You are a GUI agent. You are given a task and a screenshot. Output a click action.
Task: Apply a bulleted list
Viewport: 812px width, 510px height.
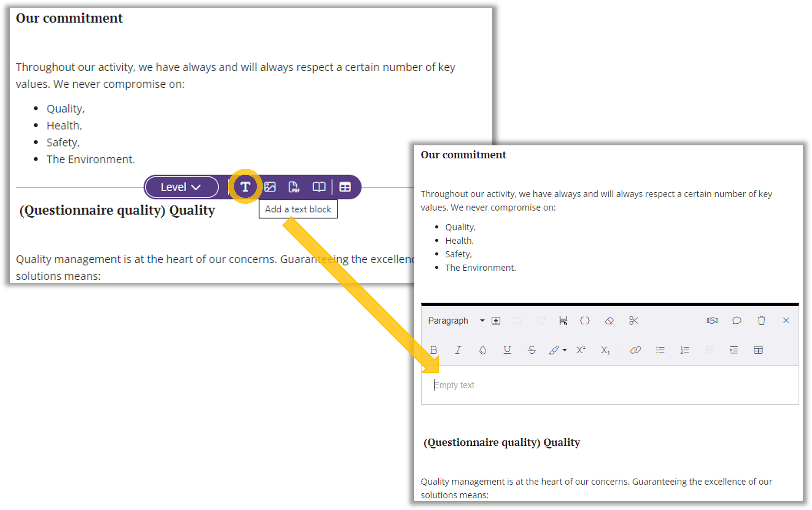tap(660, 350)
